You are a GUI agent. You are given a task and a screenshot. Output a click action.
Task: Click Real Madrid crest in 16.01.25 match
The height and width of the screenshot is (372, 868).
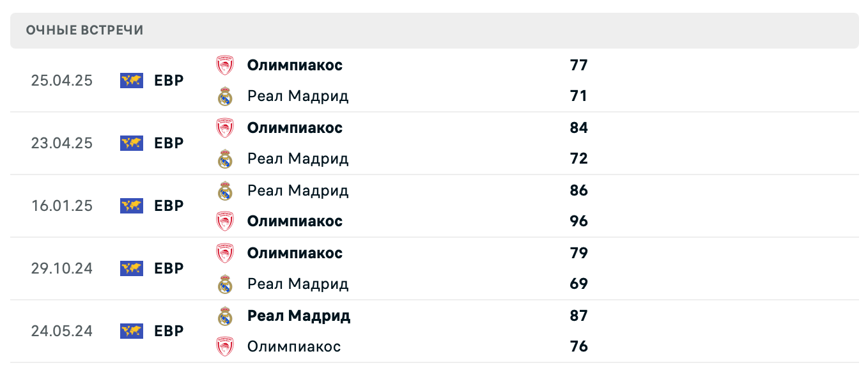pos(225,190)
